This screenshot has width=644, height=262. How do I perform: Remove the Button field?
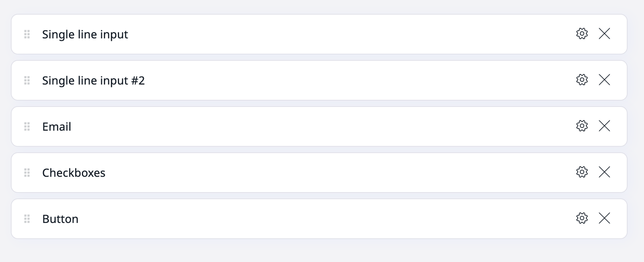coord(604,218)
